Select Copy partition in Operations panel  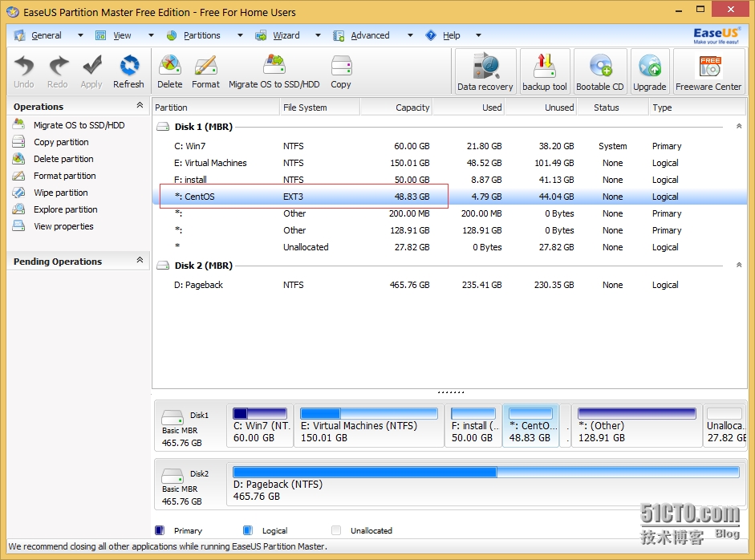click(61, 142)
